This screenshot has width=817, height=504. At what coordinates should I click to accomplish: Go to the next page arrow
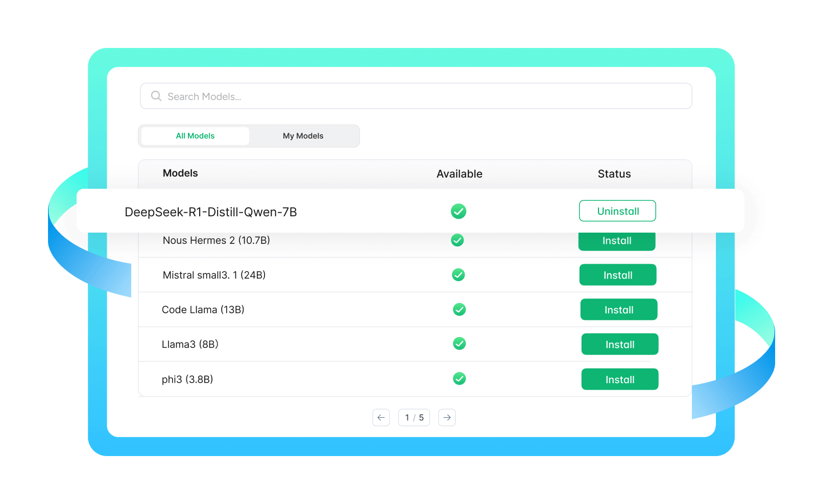pos(447,417)
